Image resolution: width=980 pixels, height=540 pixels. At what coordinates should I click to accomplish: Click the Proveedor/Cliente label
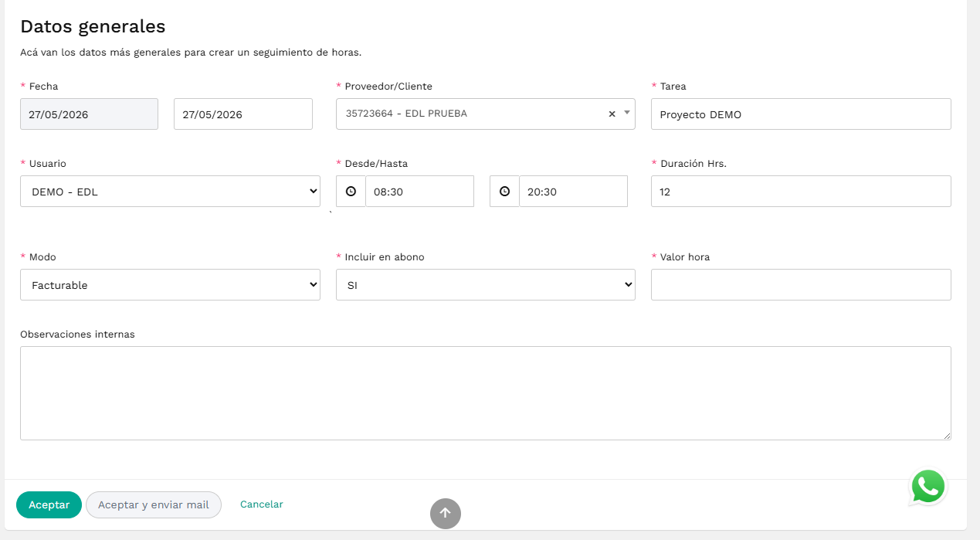(388, 87)
